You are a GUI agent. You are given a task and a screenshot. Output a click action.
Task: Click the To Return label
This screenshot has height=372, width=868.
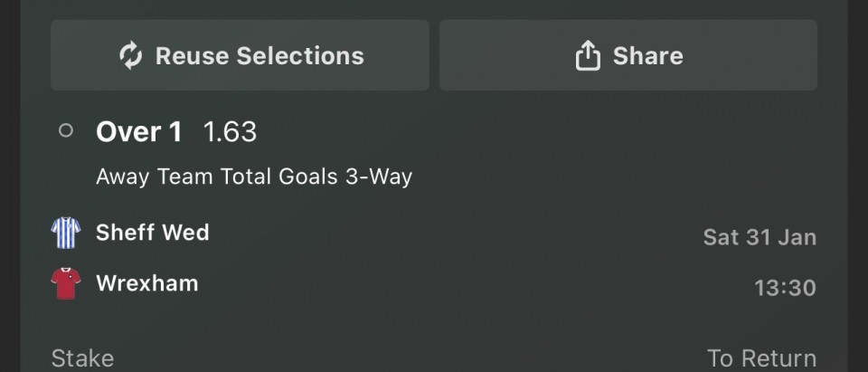pyautogui.click(x=761, y=358)
